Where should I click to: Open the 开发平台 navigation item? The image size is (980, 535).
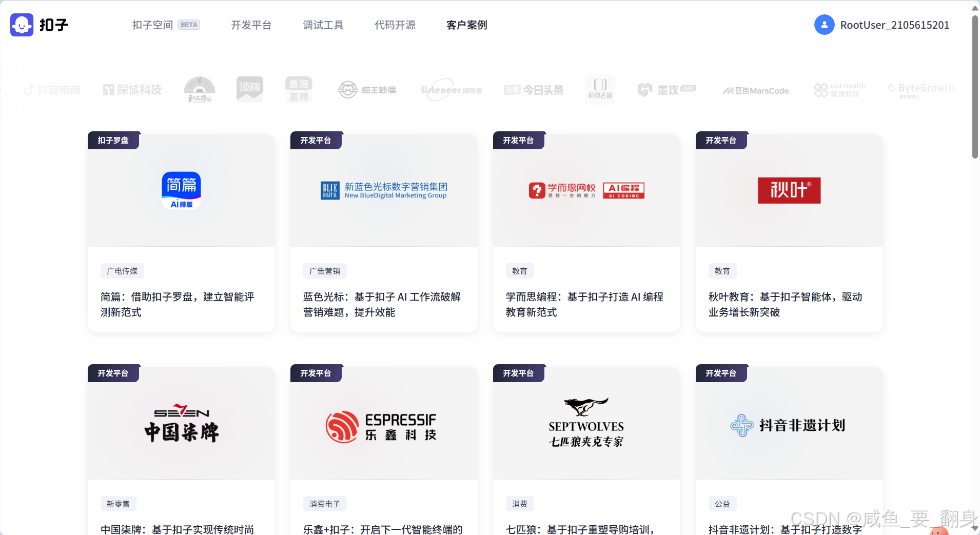[x=251, y=25]
